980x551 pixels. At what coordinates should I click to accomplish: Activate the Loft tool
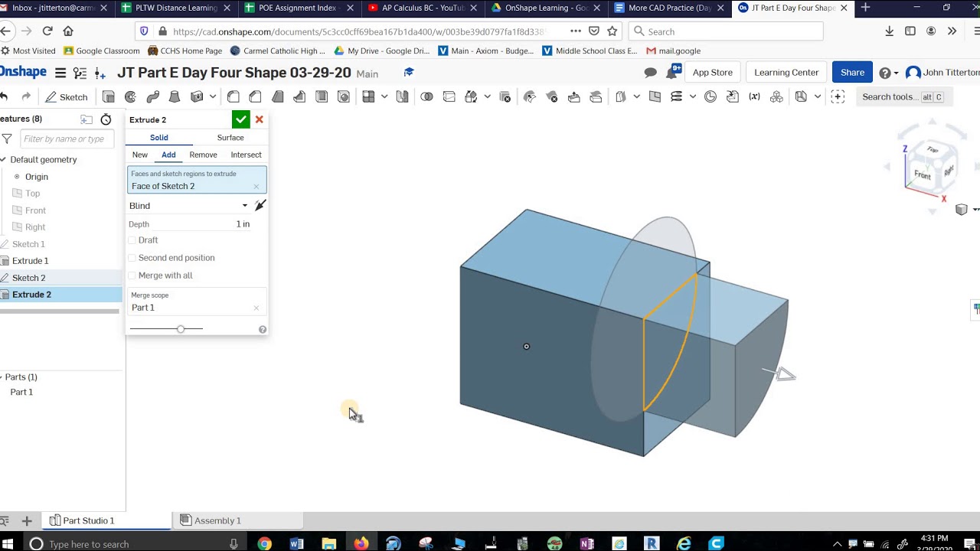tap(175, 97)
